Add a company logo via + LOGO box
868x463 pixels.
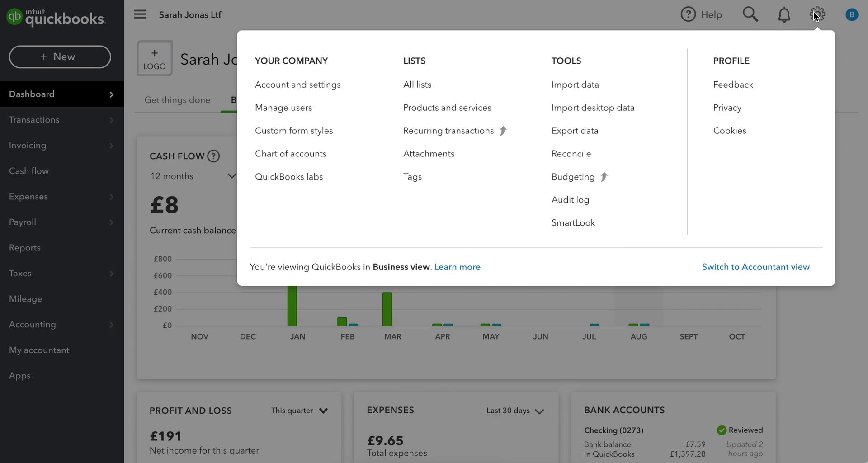(155, 58)
